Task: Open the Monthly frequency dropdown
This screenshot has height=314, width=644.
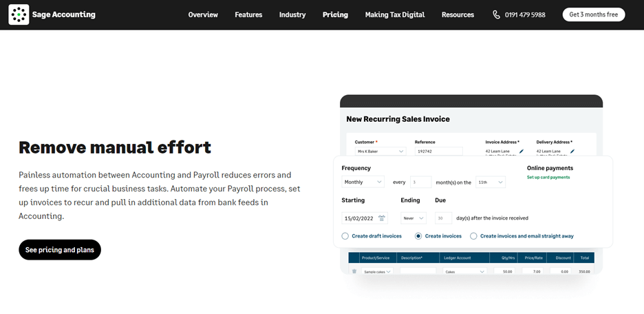Action: coord(363,182)
